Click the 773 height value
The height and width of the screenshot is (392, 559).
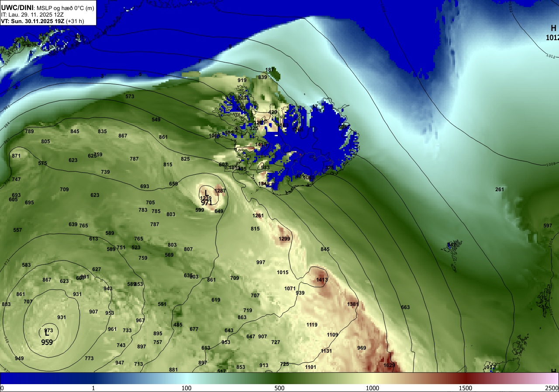[89, 358]
